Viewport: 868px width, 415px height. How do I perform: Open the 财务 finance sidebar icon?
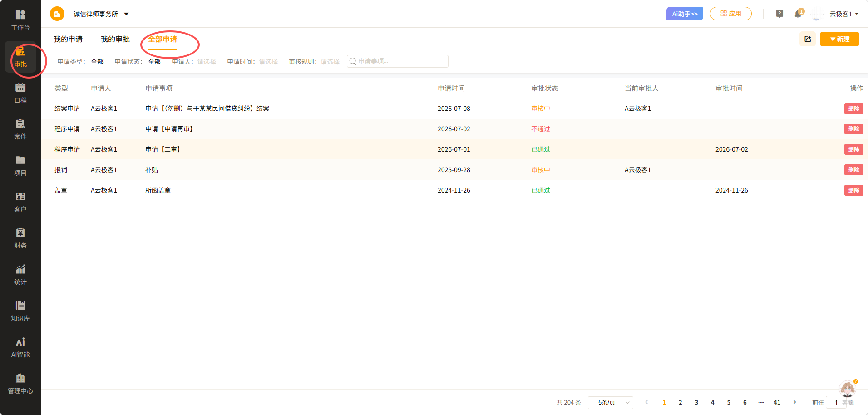pos(20,238)
